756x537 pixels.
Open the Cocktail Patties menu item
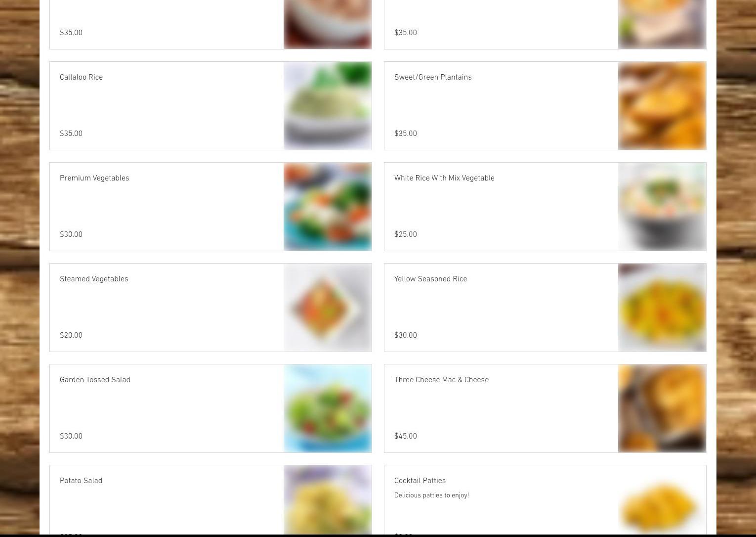[420, 481]
